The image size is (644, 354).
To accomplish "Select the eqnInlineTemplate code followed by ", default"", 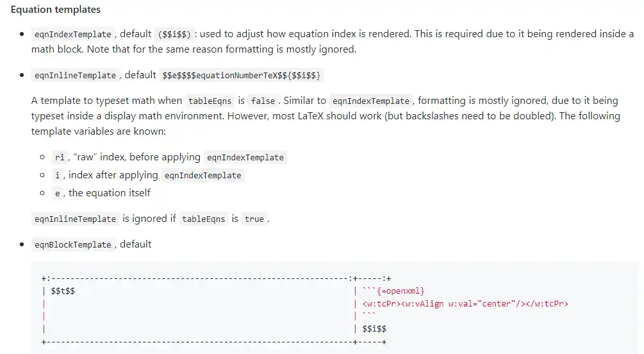I will tap(75, 75).
